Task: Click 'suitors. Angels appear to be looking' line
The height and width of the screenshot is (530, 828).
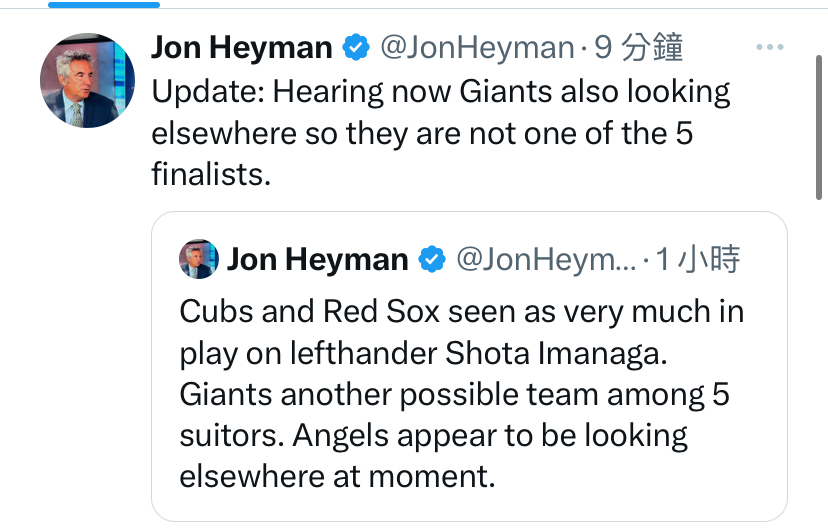Action: [434, 436]
